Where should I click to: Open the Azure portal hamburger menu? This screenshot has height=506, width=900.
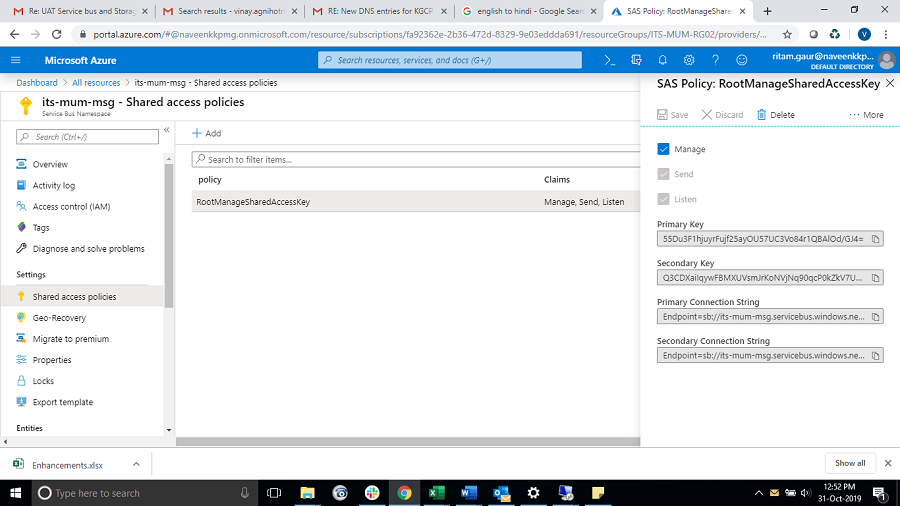tap(15, 60)
